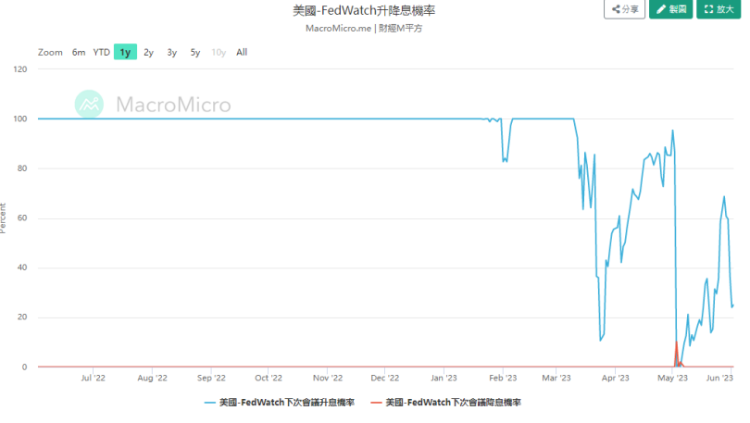Click the MacroMicro round logo icon

91,104
